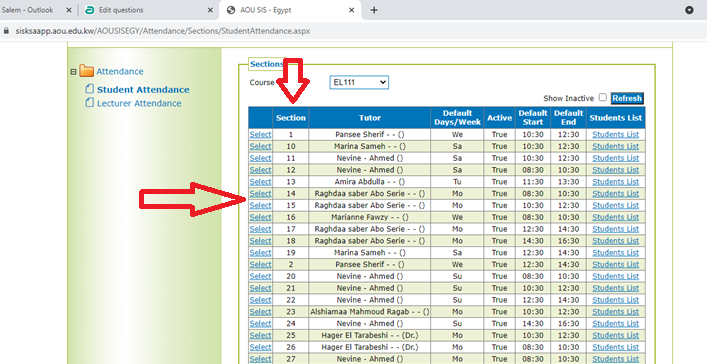
Task: Open the Course dropdown showing EL111
Action: coord(359,82)
